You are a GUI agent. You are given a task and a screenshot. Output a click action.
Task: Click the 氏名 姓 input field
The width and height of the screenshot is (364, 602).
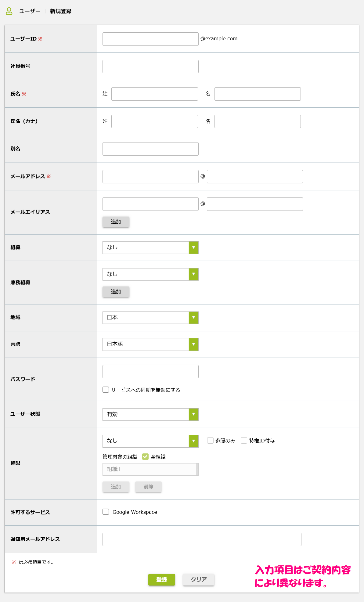coord(155,94)
